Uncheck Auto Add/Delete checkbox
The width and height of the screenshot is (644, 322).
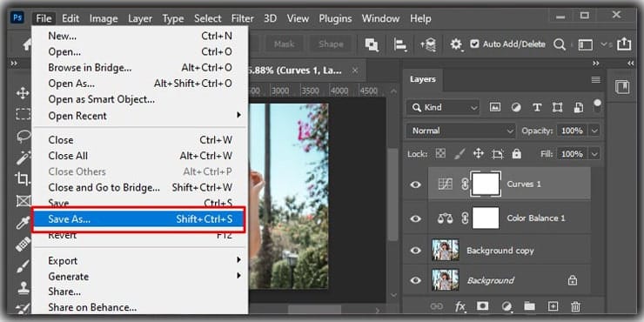tap(474, 44)
